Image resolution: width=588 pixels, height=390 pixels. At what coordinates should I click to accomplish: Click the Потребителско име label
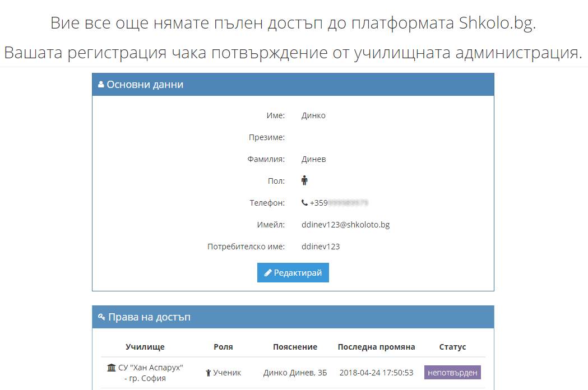(246, 247)
